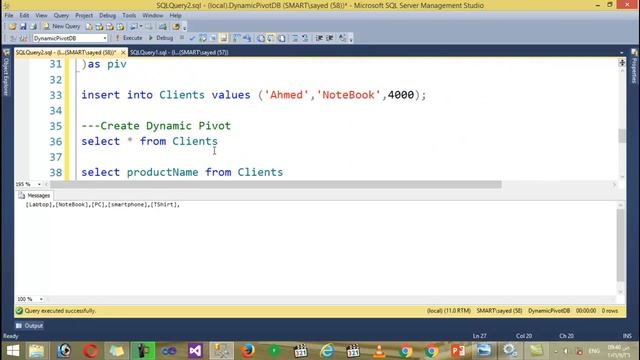Switch output to Results to Text

coord(260,38)
